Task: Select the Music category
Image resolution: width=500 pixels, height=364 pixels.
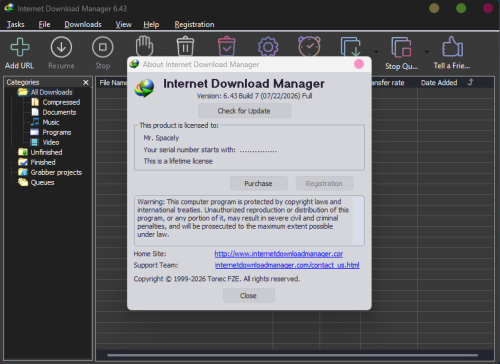Action: click(51, 122)
